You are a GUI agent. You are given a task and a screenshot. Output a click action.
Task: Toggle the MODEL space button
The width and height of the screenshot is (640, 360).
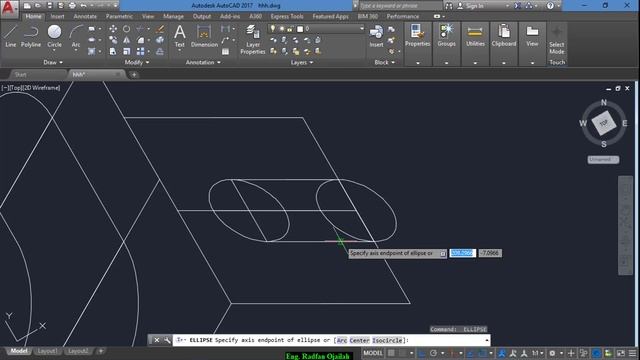[373, 353]
